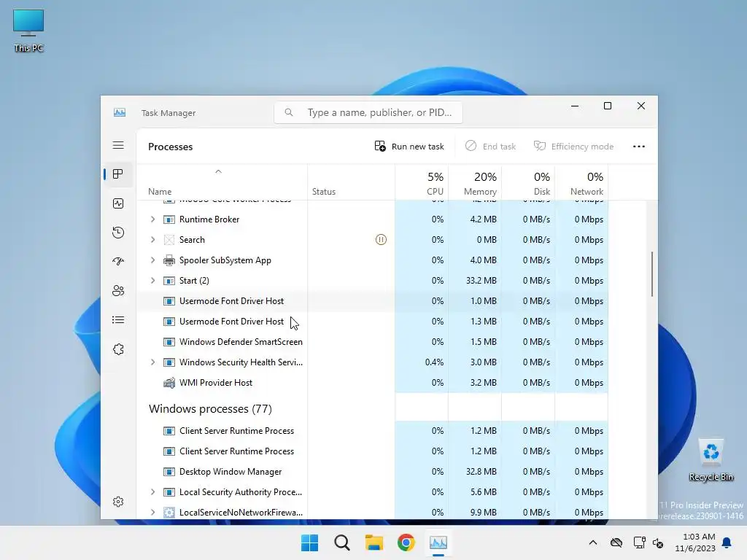Click the Processes page heading

[x=170, y=147]
